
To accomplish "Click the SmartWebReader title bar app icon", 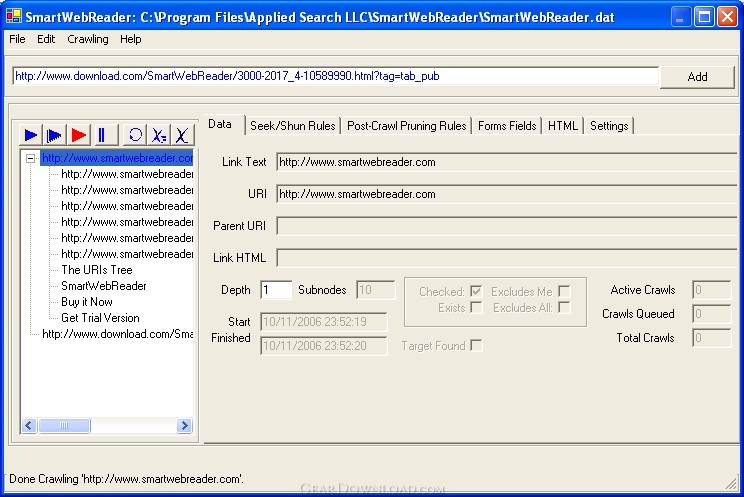I will [13, 17].
